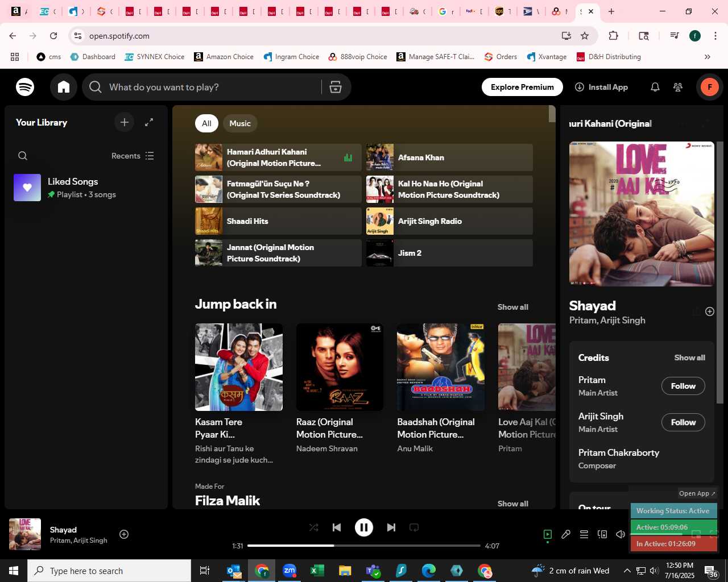The height and width of the screenshot is (582, 728).
Task: Mute the volume speaker icon
Action: [621, 534]
